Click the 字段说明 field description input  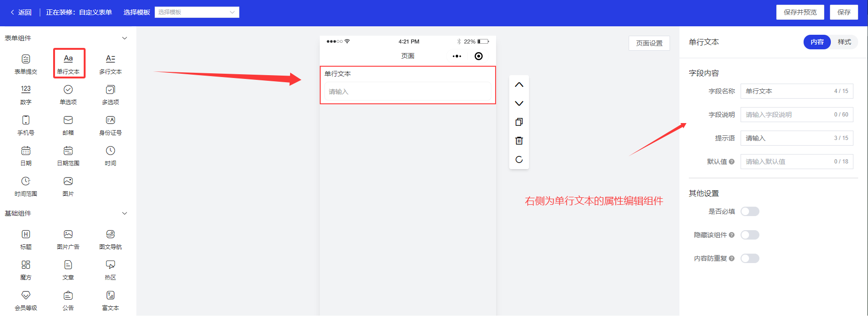tap(788, 115)
